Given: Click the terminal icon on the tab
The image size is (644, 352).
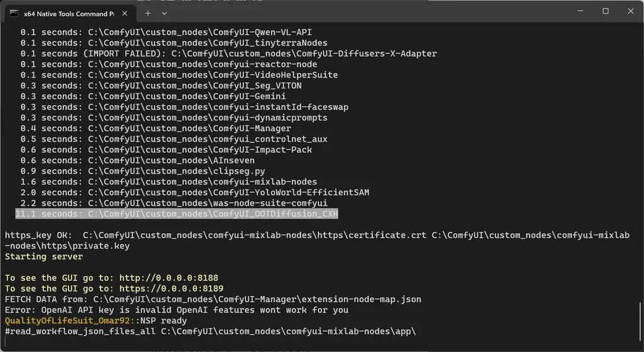Looking at the screenshot, I should coord(14,14).
